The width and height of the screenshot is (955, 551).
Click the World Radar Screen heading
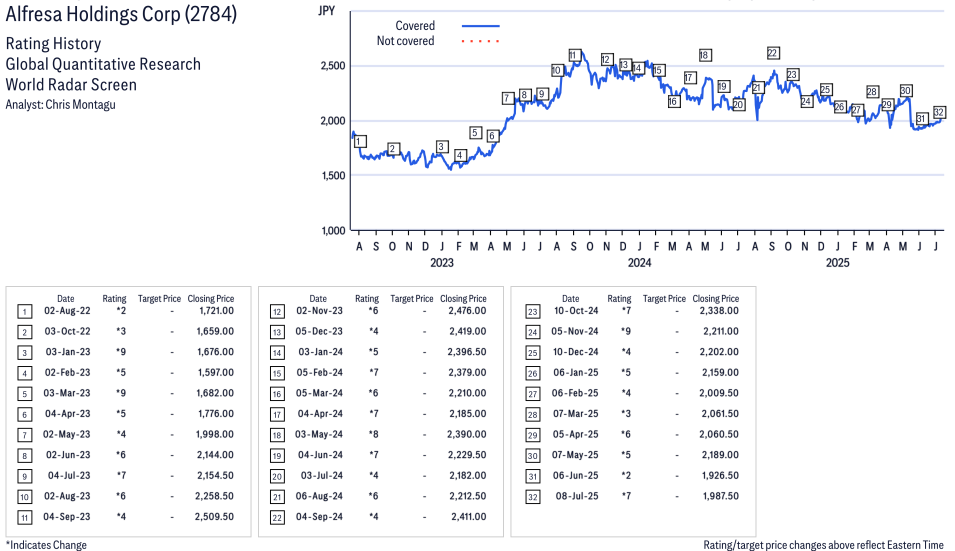[x=71, y=84]
